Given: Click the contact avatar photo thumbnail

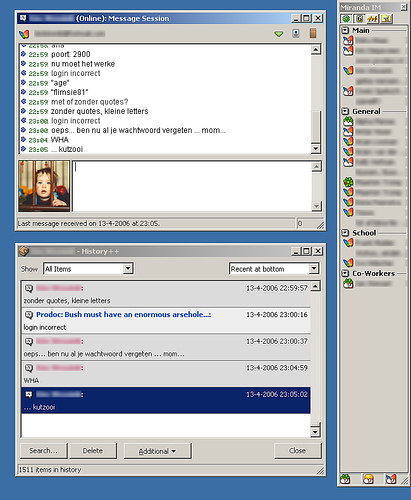Looking at the screenshot, I should pos(44,186).
